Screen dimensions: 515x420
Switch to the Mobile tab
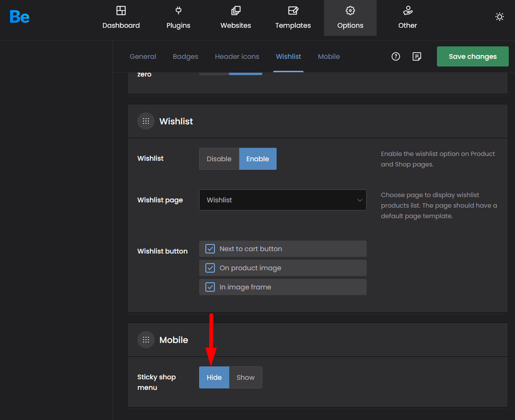[x=329, y=56]
